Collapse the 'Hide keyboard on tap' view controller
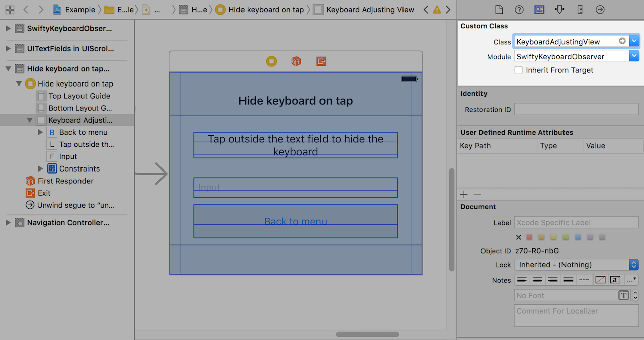 (x=19, y=83)
